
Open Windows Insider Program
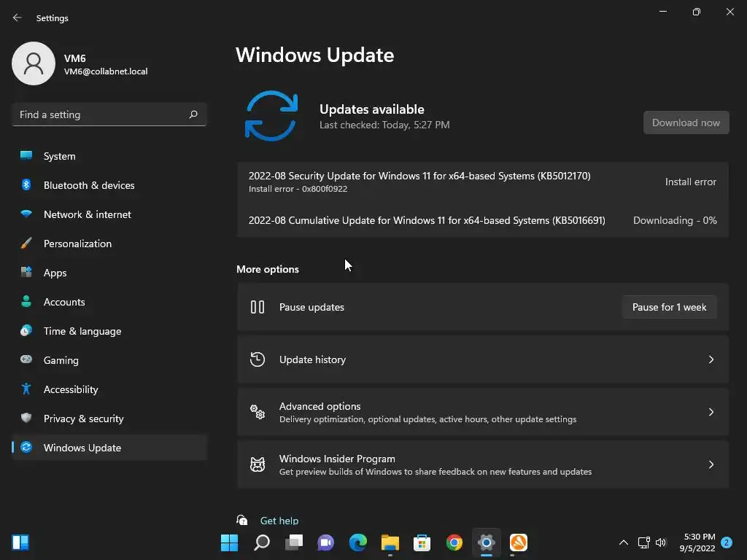pyautogui.click(x=483, y=464)
